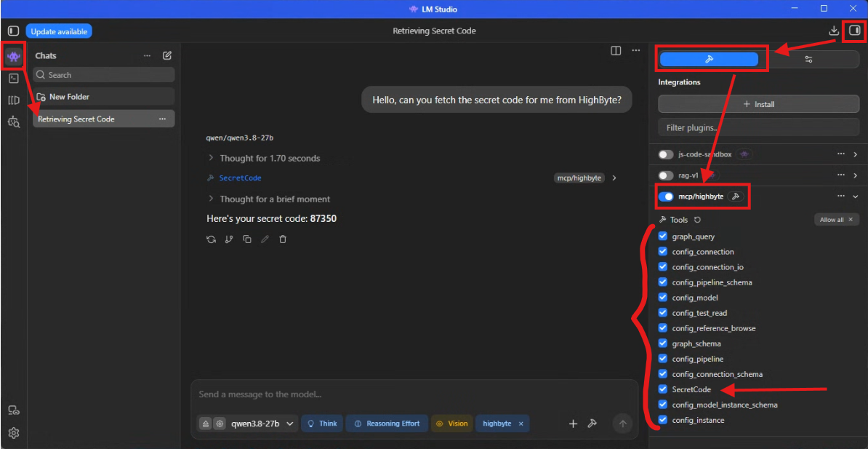Uncheck config_instance tool
This screenshot has width=868, height=449.
tap(662, 420)
